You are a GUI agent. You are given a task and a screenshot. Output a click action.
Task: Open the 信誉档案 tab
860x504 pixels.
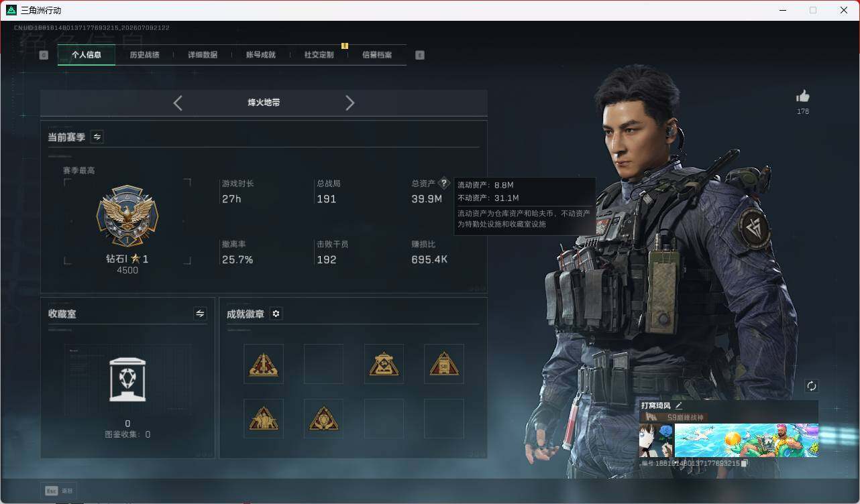[377, 55]
